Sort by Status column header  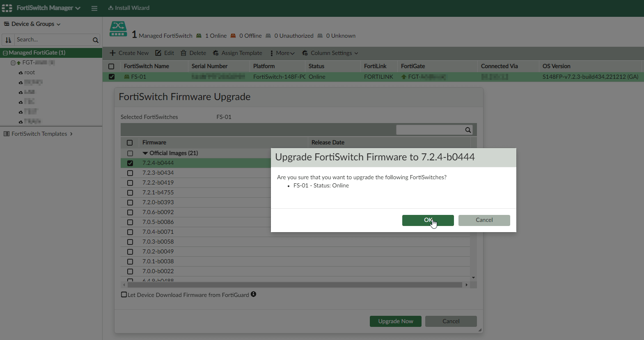(316, 66)
